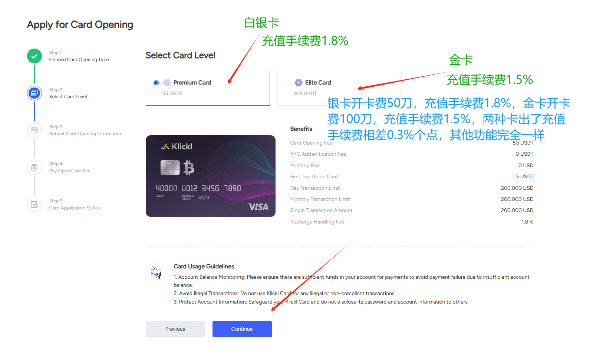Click the Elite Card 105 USDT price text
The height and width of the screenshot is (364, 603).
(x=306, y=93)
